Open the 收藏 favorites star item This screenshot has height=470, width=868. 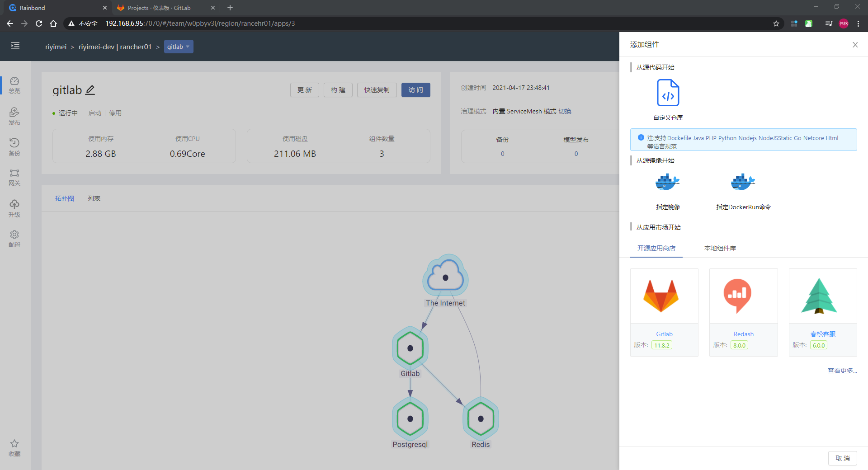pos(14,448)
